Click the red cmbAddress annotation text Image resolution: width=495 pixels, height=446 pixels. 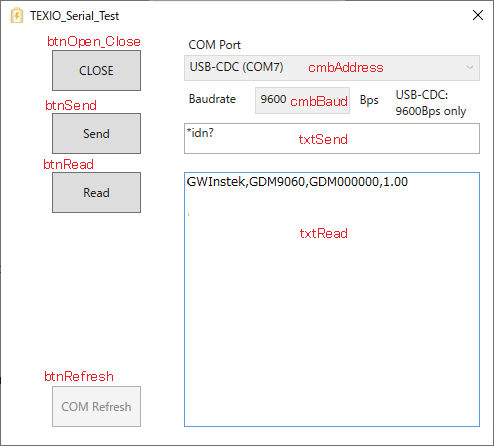pos(346,68)
